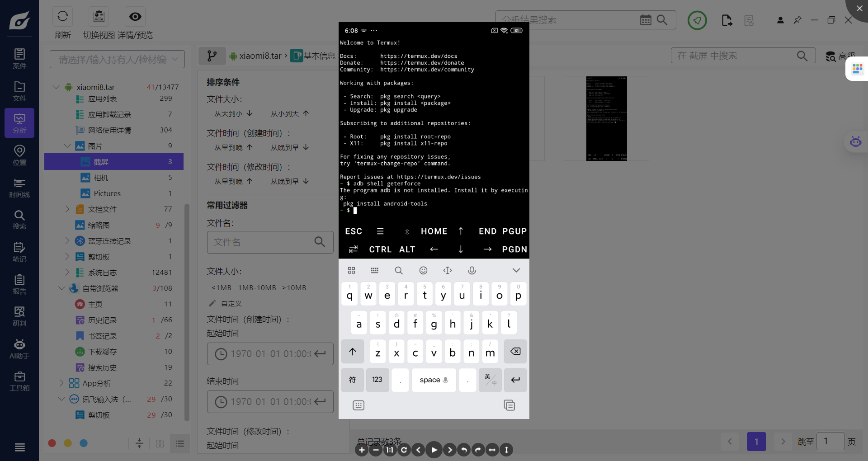868x461 pixels.
Task: Switch to grid view toggle at tree bottom
Action: pos(160,443)
